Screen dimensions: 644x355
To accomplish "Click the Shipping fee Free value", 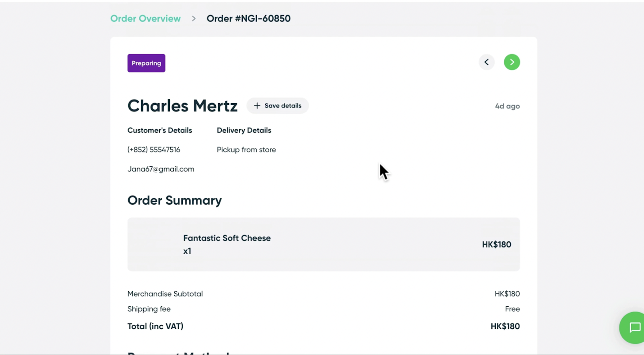I will pyautogui.click(x=512, y=309).
